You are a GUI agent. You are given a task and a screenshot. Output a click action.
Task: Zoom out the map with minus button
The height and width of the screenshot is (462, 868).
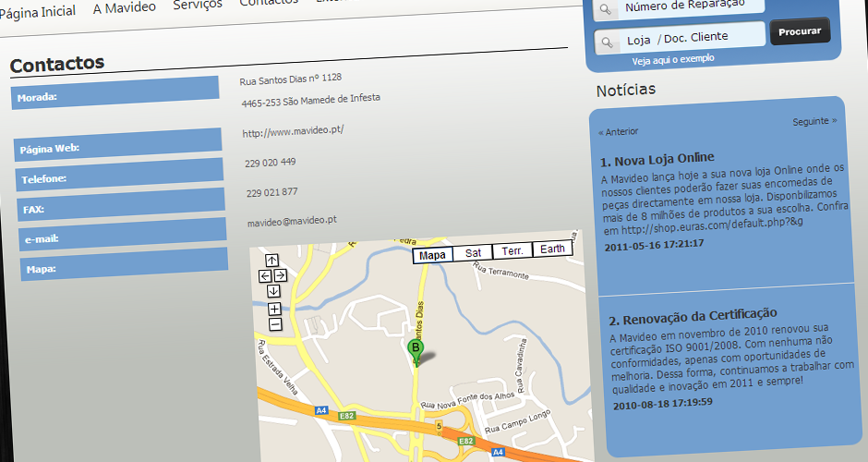(275, 324)
